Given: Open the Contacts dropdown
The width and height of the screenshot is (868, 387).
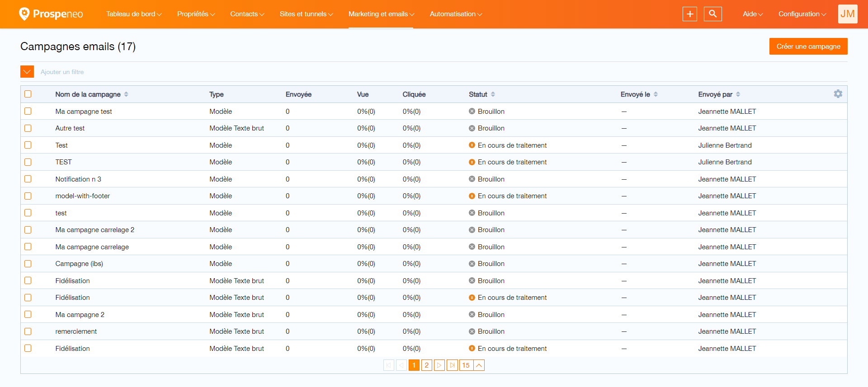Looking at the screenshot, I should [247, 14].
